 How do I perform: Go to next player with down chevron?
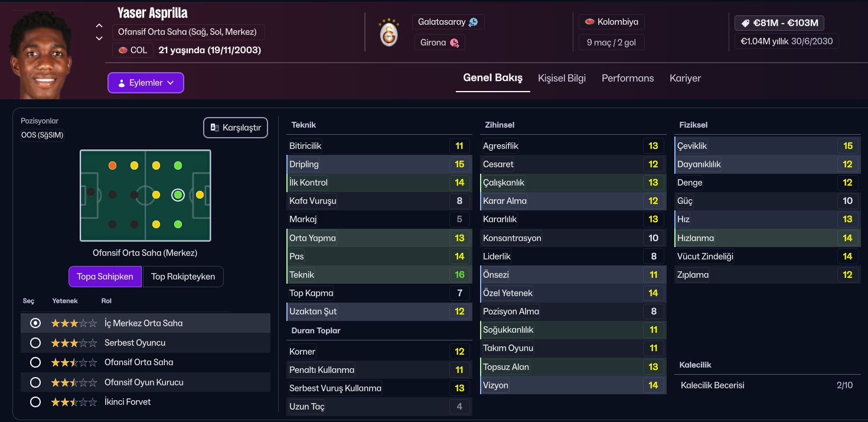click(x=99, y=39)
